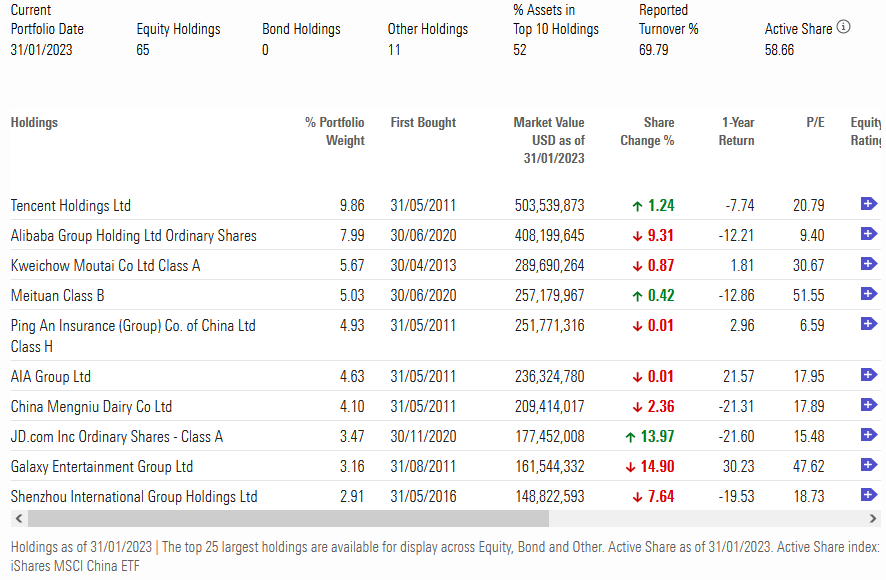This screenshot has height=580, width=886.
Task: Click the Holdings column header
Action: coord(35,122)
